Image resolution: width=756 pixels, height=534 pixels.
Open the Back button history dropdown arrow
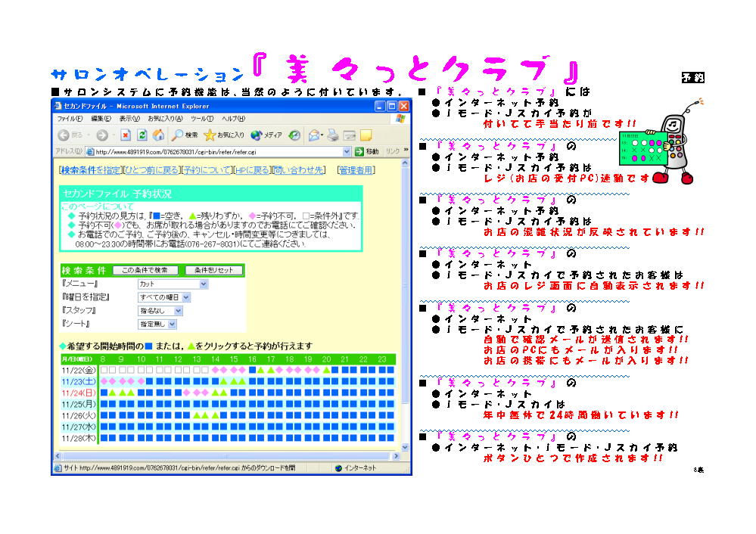coord(89,136)
